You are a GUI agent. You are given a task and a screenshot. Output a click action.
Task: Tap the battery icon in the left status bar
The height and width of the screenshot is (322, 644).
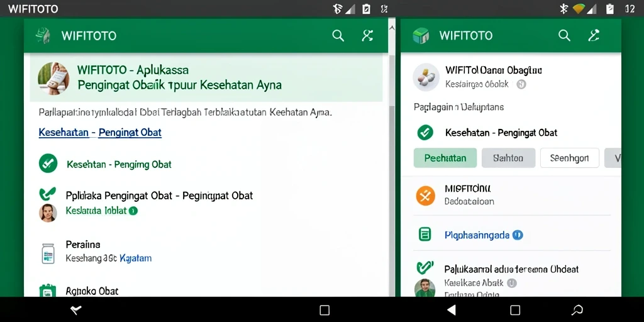point(366,9)
